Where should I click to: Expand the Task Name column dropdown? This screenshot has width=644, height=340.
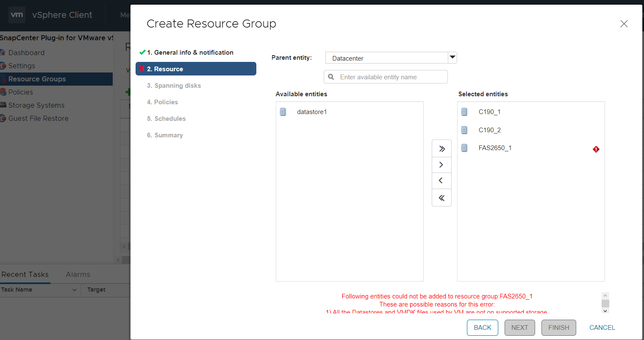(x=75, y=290)
